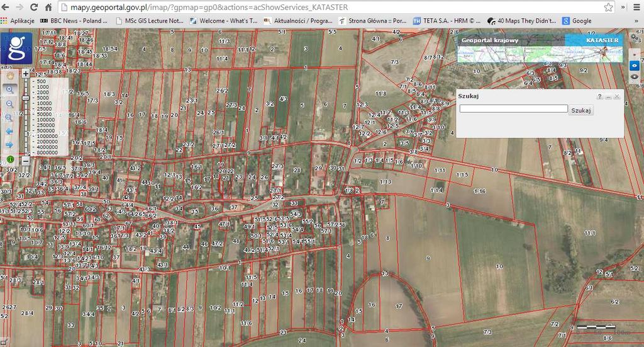Image resolution: width=644 pixels, height=347 pixels.
Task: Click the mapy.geoportal.gov.pl address bar
Action: click(336, 7)
